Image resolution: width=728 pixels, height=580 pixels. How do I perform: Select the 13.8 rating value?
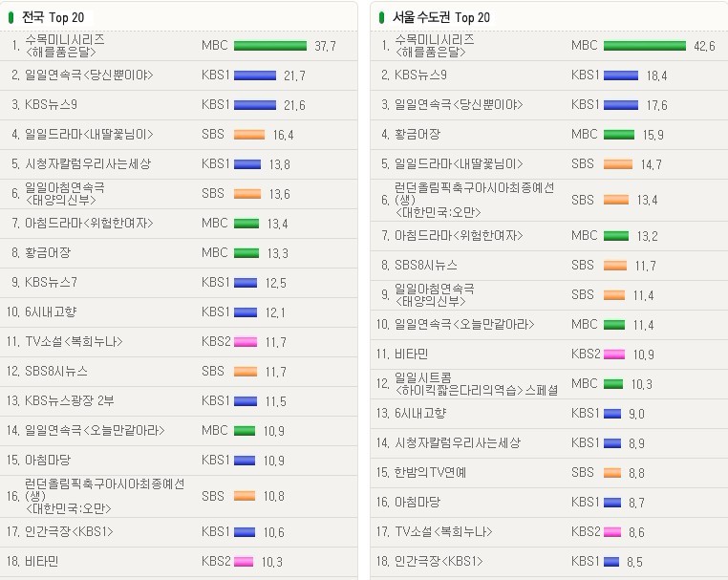[x=280, y=164]
